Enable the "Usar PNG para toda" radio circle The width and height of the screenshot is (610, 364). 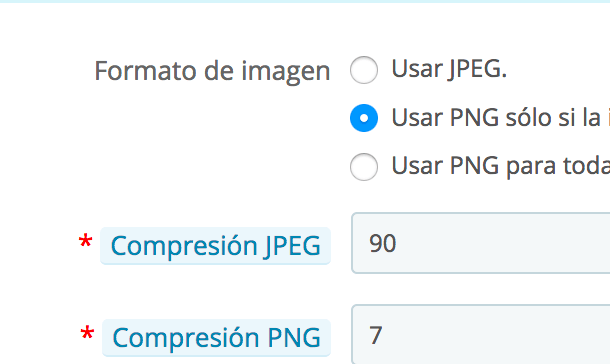tap(364, 167)
